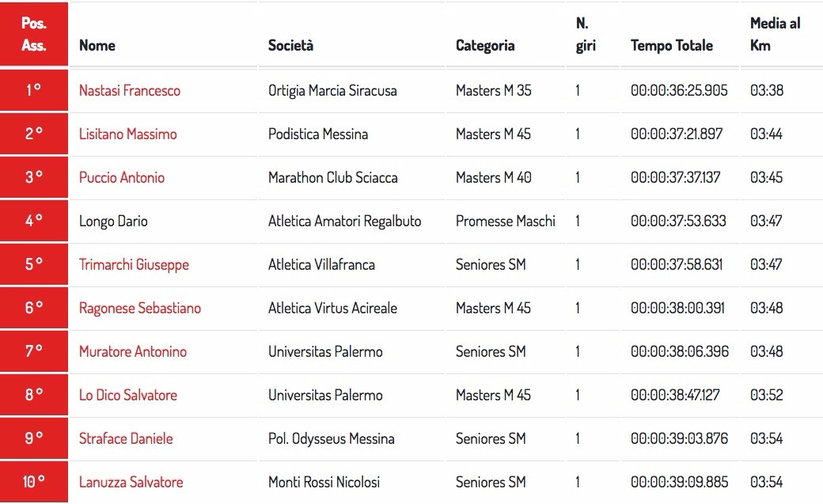823x504 pixels.
Task: Click the N. giri column header
Action: (586, 34)
